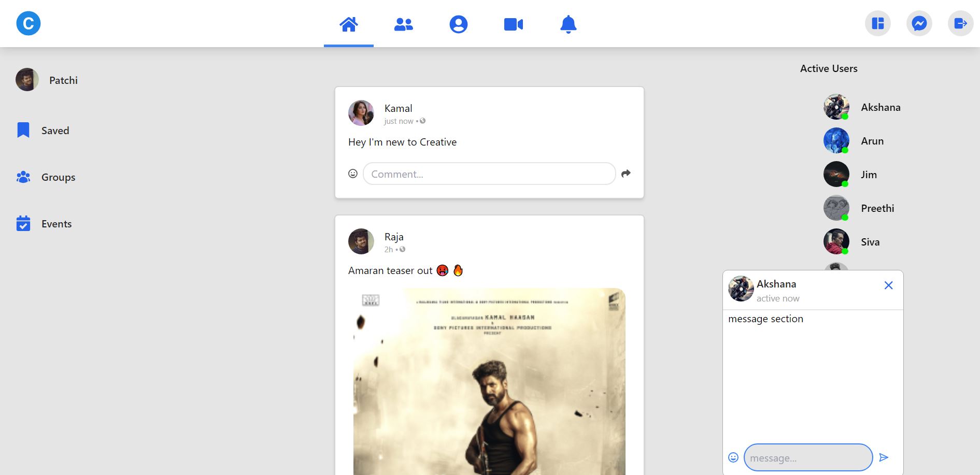Open the Video tab icon

click(x=514, y=24)
